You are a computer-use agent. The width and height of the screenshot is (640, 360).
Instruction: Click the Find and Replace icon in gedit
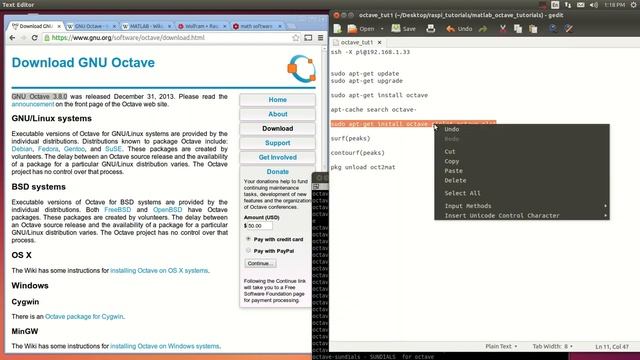coord(569,28)
